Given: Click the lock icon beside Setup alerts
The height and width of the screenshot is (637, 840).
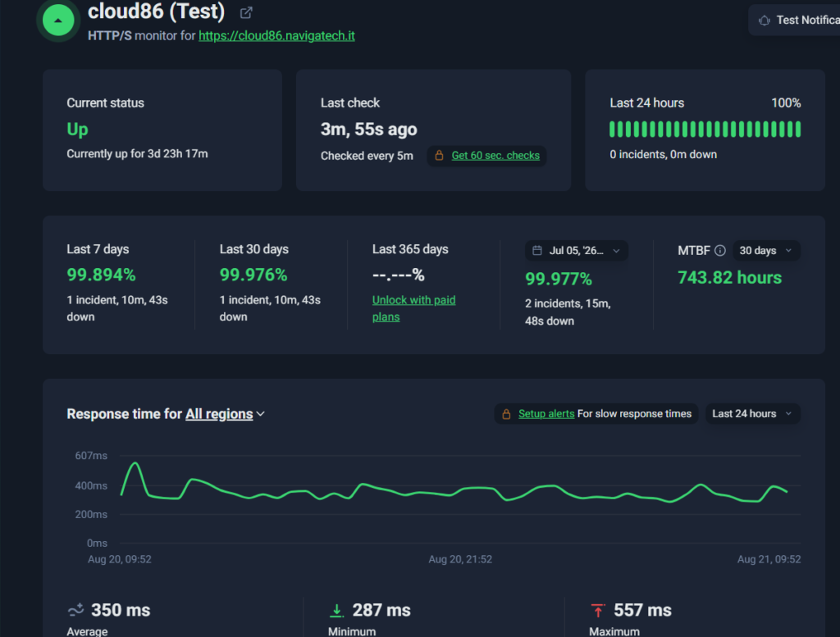Looking at the screenshot, I should tap(506, 414).
